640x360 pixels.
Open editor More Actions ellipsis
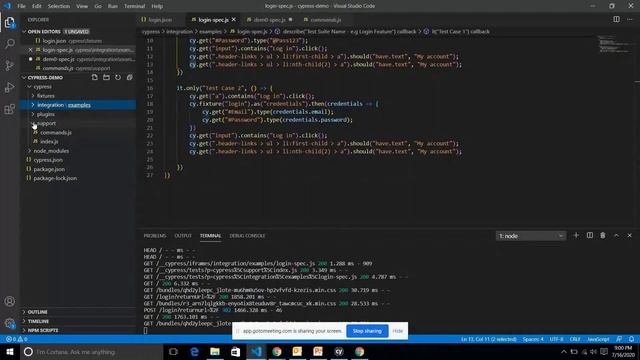point(629,19)
